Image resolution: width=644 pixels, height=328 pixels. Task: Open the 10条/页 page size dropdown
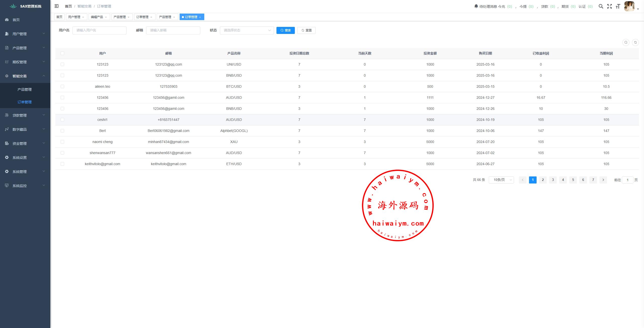[501, 180]
